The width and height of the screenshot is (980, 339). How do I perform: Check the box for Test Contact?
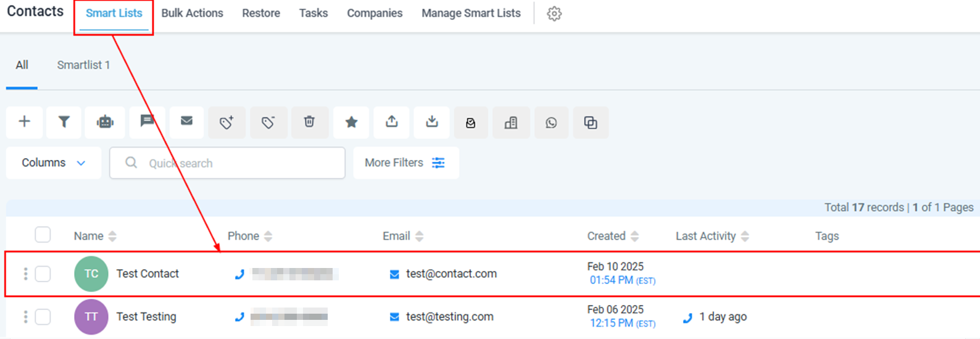43,274
